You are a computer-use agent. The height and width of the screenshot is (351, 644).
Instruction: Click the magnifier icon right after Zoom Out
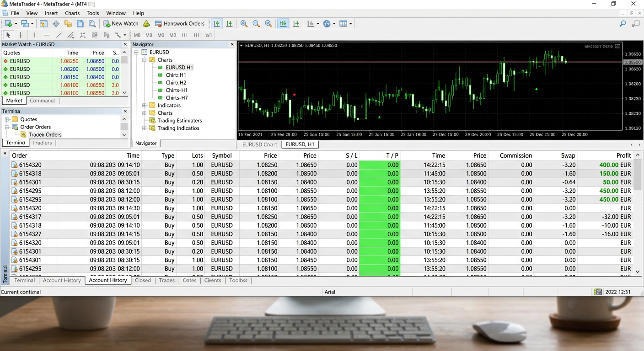(268, 24)
